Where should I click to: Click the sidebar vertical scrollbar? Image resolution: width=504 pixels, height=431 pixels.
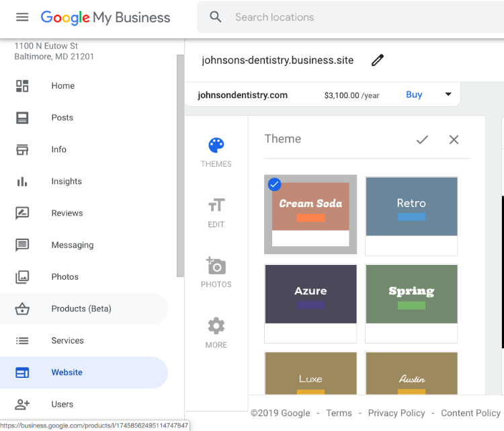coord(180,165)
